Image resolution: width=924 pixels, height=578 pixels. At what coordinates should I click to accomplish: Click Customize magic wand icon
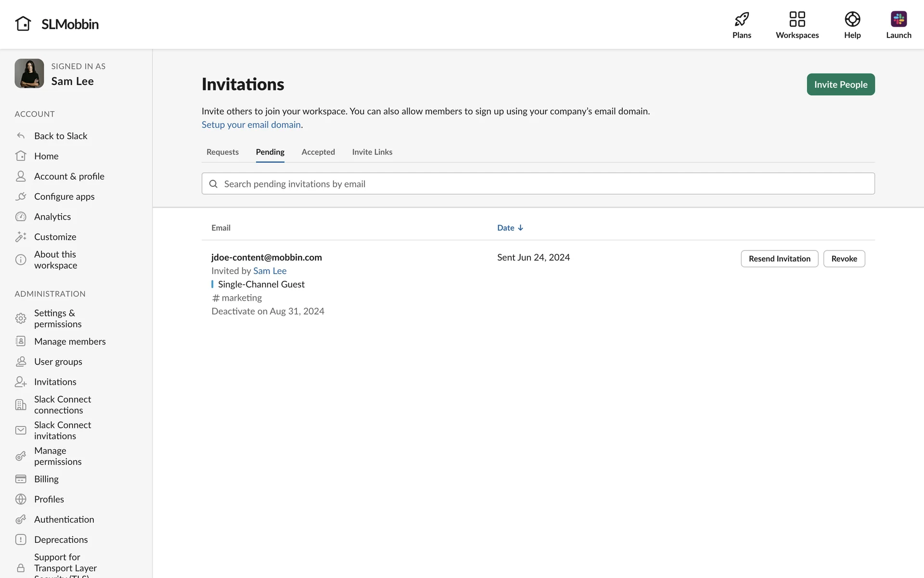click(x=21, y=237)
